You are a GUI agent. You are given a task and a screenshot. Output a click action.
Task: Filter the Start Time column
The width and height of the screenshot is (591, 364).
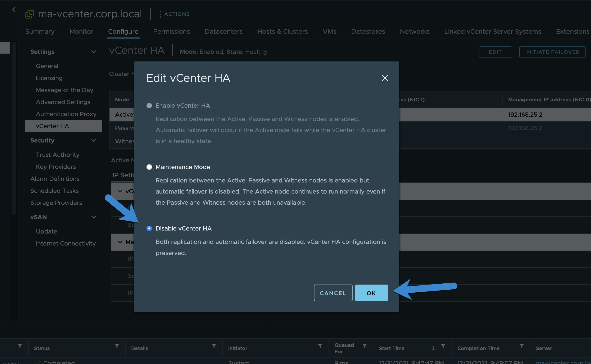click(x=443, y=346)
